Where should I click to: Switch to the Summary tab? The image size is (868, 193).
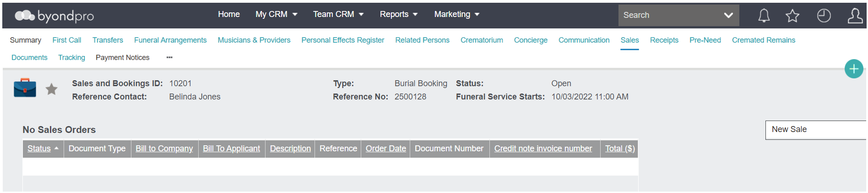(x=26, y=40)
